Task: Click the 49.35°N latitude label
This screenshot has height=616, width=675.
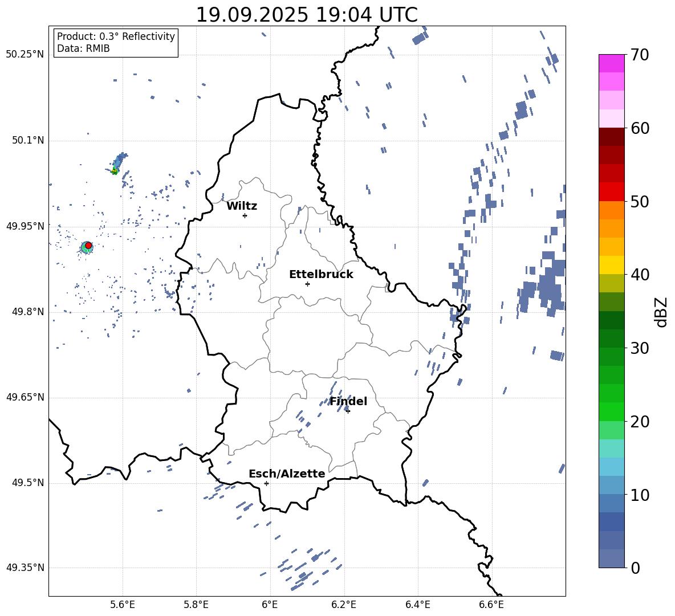Action: pos(25,568)
